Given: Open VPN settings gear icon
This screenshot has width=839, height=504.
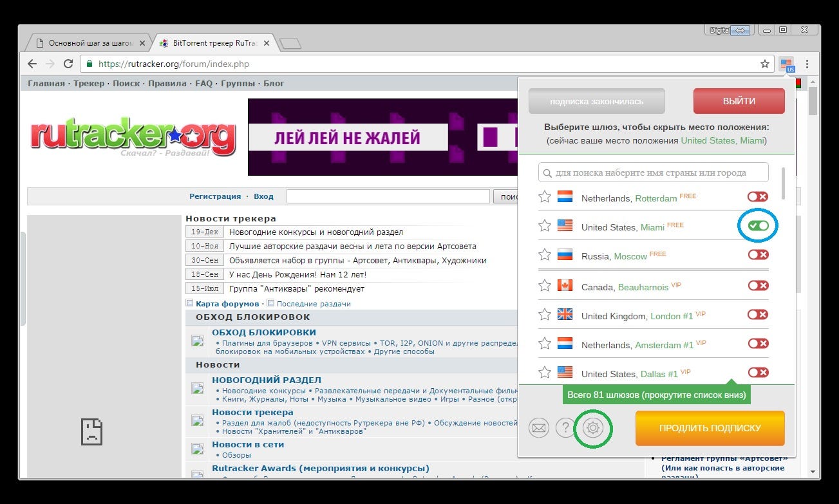Looking at the screenshot, I should click(593, 427).
